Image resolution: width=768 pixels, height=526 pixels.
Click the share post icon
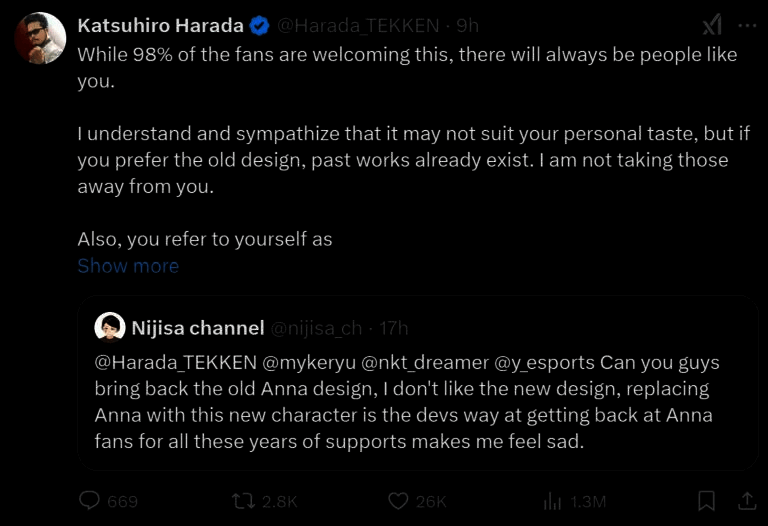pos(746,501)
